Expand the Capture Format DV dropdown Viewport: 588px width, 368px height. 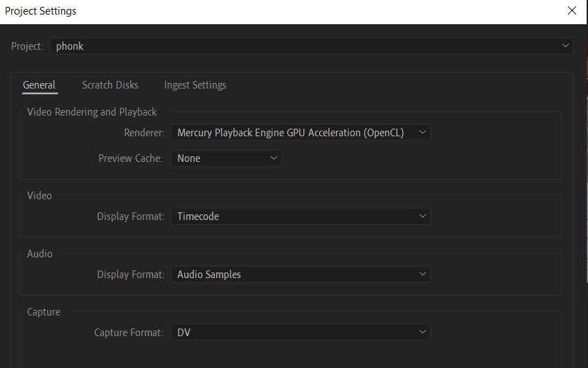(x=291, y=333)
